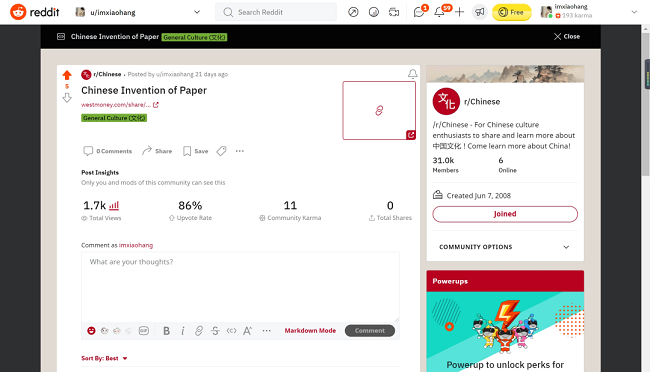650x372 pixels.
Task: Upvote the Chinese Invention of Paper post
Action: click(67, 75)
